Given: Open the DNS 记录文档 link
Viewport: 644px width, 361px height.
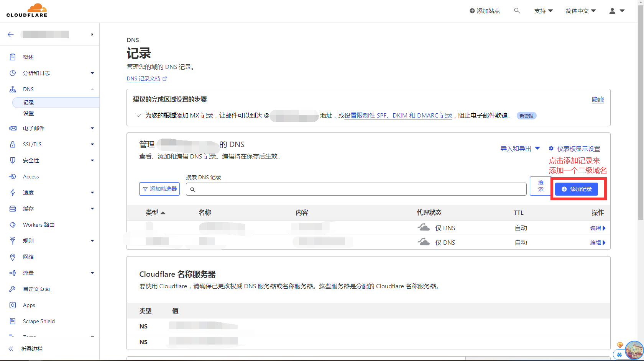Looking at the screenshot, I should click(143, 78).
